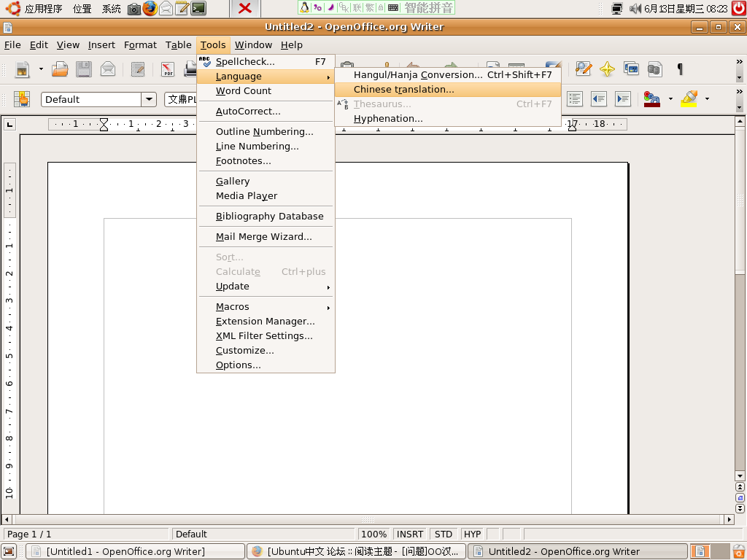
Task: Click the Show Desktop taskbar icon
Action: [x=9, y=551]
